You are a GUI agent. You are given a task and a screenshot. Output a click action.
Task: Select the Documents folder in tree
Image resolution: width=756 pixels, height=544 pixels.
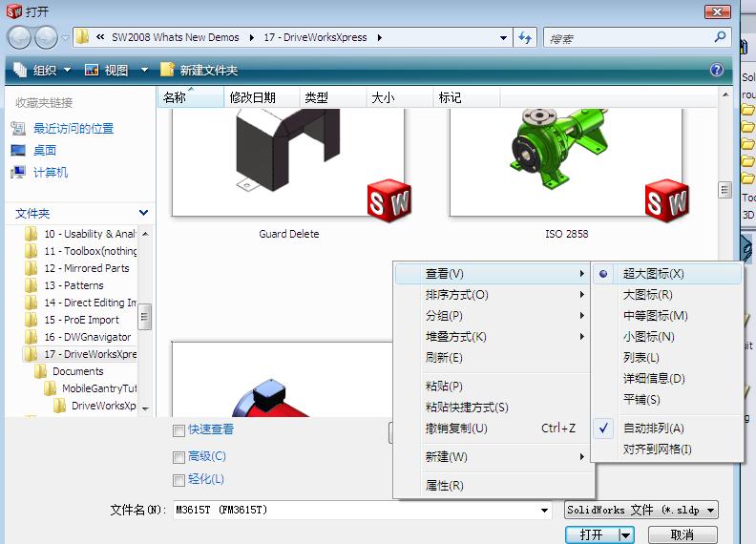tap(69, 371)
